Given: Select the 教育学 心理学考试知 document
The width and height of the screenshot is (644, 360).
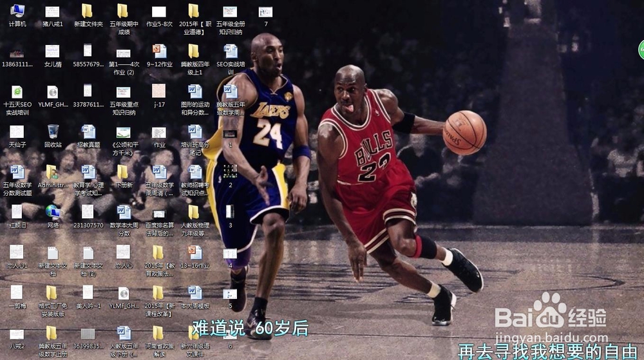Looking at the screenshot, I should pyautogui.click(x=88, y=172).
